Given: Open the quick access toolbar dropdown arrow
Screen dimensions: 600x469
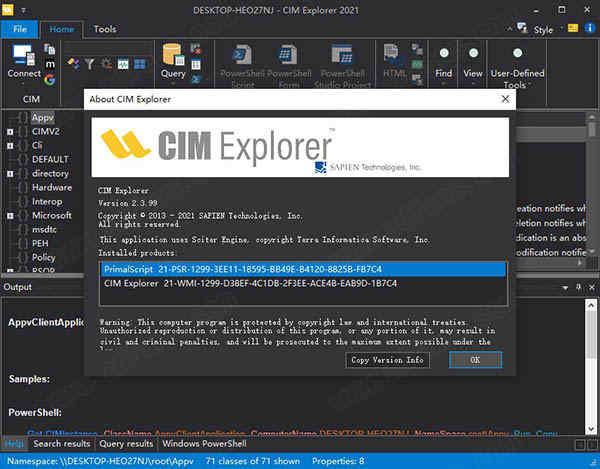Looking at the screenshot, I should pyautogui.click(x=23, y=10).
